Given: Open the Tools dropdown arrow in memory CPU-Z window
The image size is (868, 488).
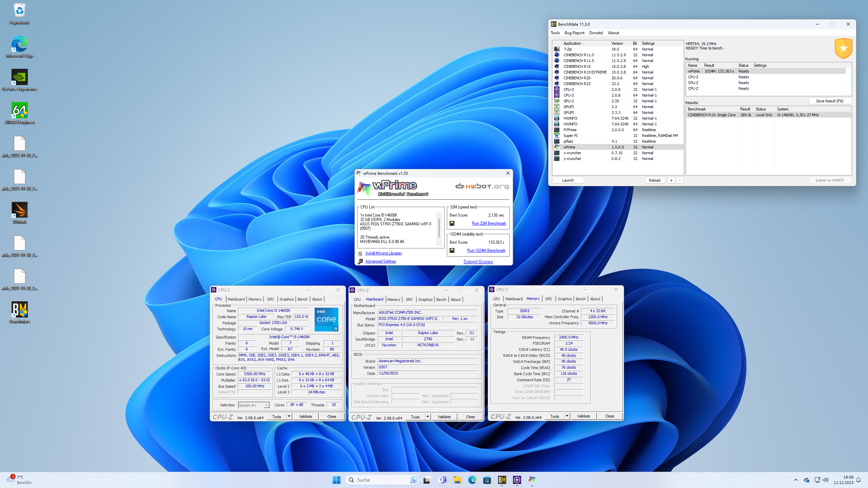Looking at the screenshot, I should point(567,416).
